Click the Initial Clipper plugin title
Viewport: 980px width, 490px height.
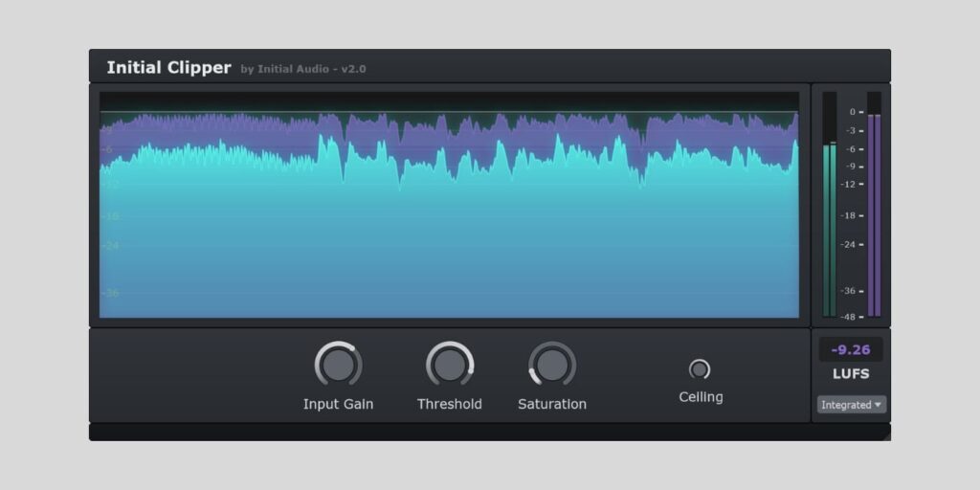(x=168, y=68)
